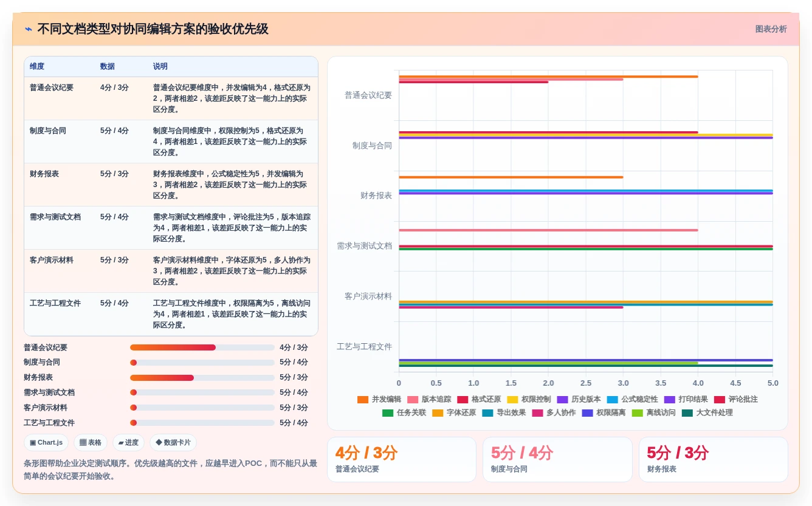
Task: Click the 财务报表 progress bar
Action: [x=202, y=378]
